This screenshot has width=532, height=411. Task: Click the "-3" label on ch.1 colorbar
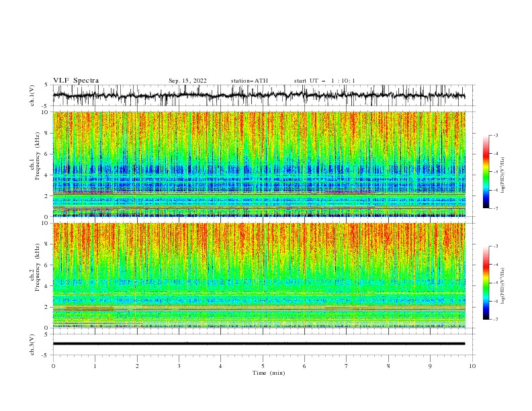(496, 135)
